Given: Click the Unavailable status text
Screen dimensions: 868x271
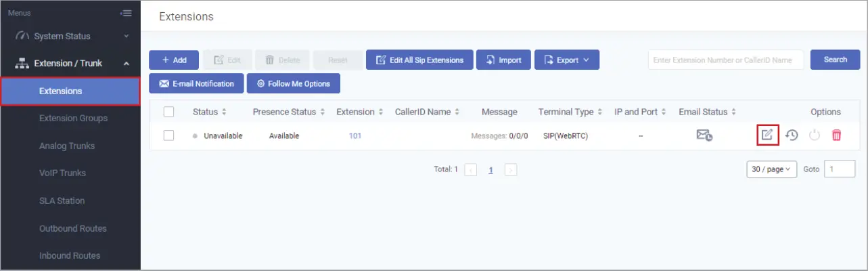Looking at the screenshot, I should [x=223, y=135].
